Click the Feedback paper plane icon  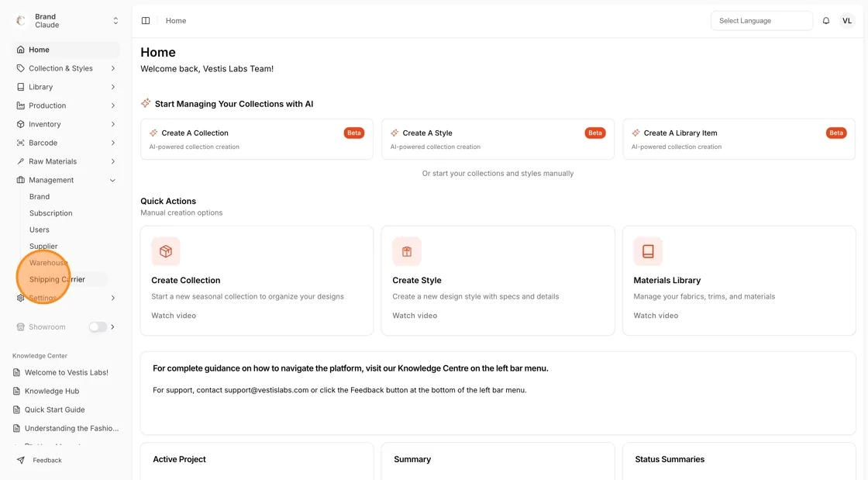20,460
